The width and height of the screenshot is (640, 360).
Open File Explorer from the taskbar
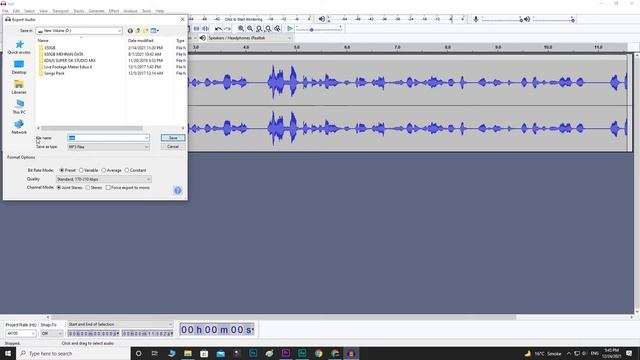188,353
